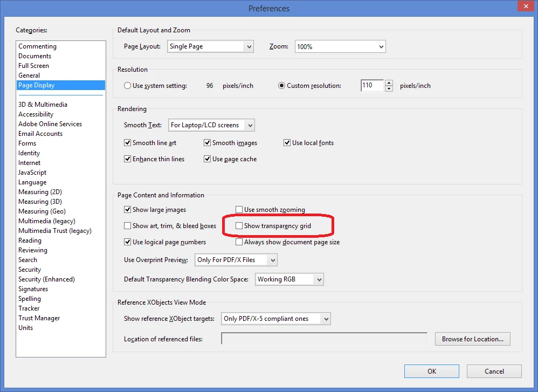The height and width of the screenshot is (392, 538).
Task: Open Multimedia Trust (legacy) category
Action: [x=55, y=231]
